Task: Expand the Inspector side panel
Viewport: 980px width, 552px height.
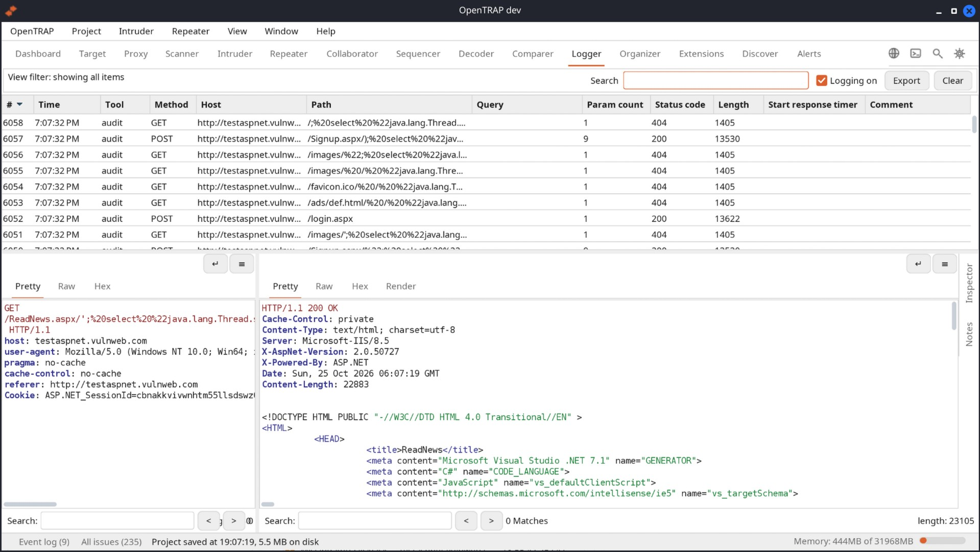Action: pyautogui.click(x=969, y=283)
